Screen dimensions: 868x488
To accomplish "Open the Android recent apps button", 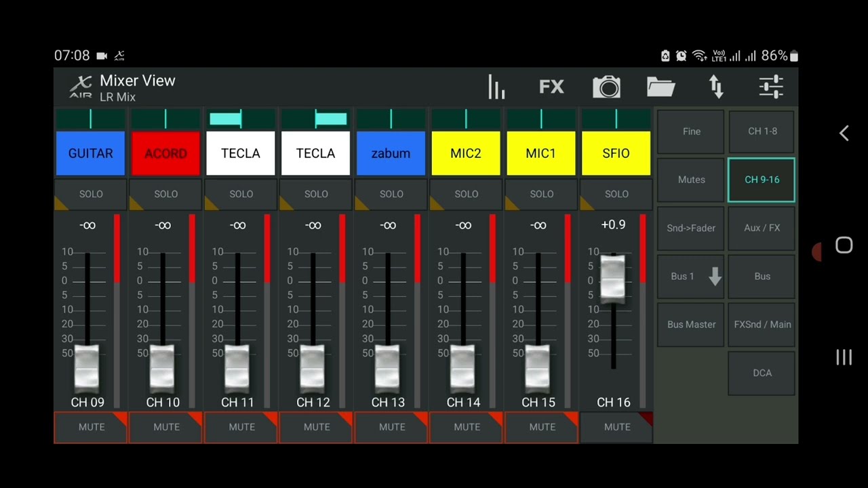I will [844, 358].
